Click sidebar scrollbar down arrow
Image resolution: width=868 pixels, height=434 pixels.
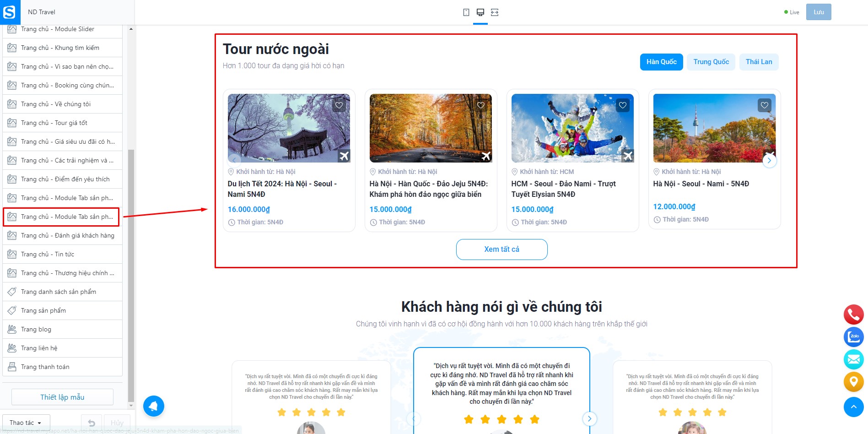[x=131, y=405]
